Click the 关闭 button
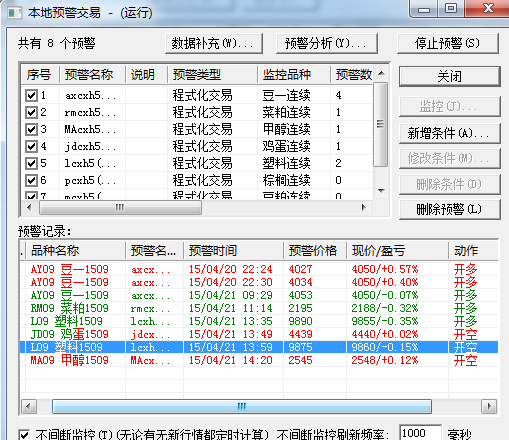The width and height of the screenshot is (509, 440). (x=450, y=77)
